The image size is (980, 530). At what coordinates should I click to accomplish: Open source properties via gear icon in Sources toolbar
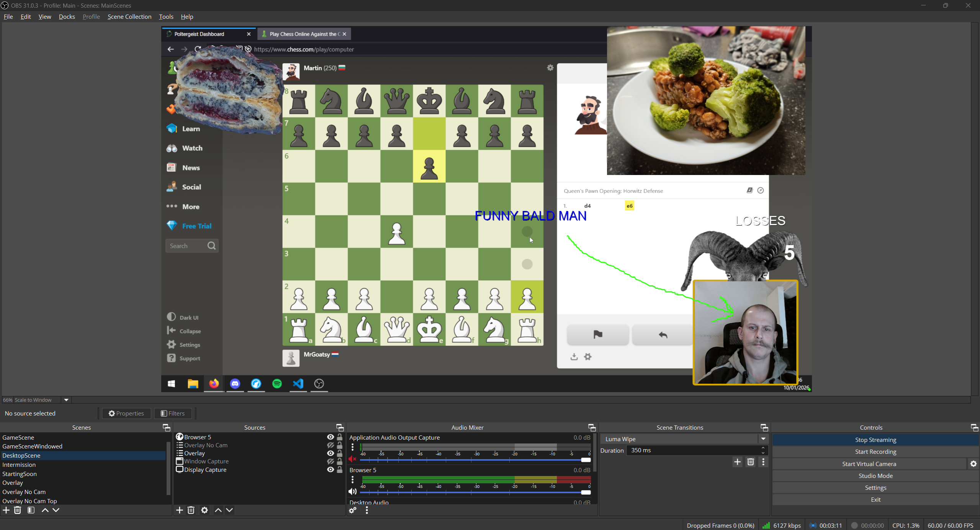[x=204, y=510]
